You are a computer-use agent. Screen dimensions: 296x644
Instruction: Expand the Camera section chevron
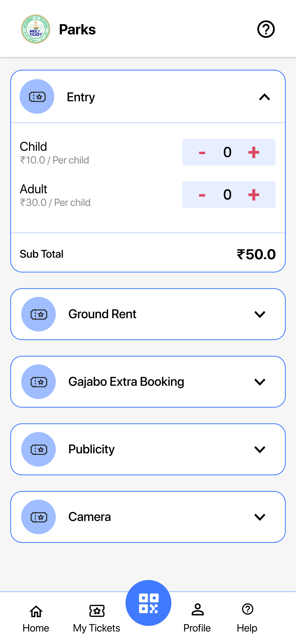[260, 517]
